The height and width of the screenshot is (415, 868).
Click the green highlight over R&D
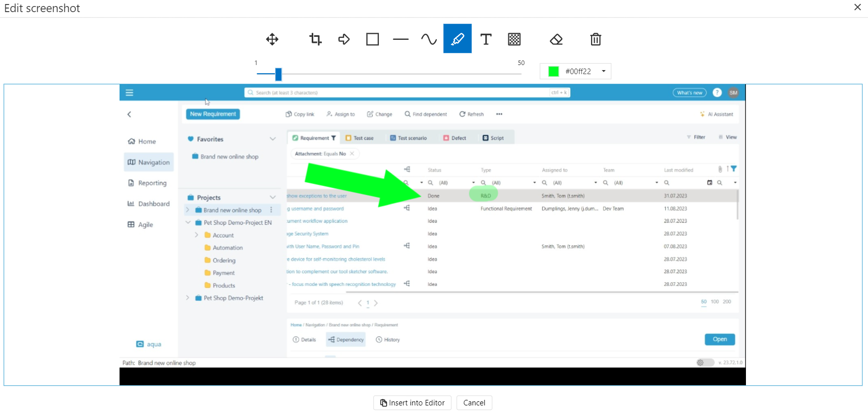pyautogui.click(x=483, y=194)
